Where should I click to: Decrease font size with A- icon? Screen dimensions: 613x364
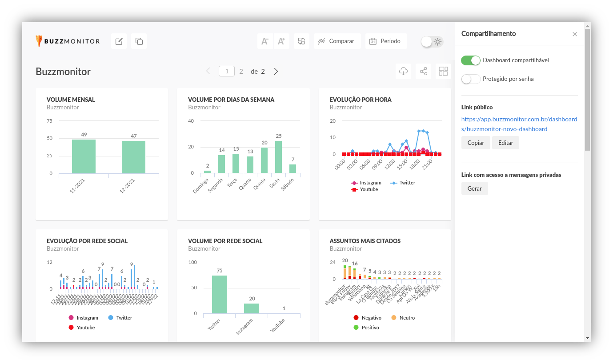[x=265, y=41]
